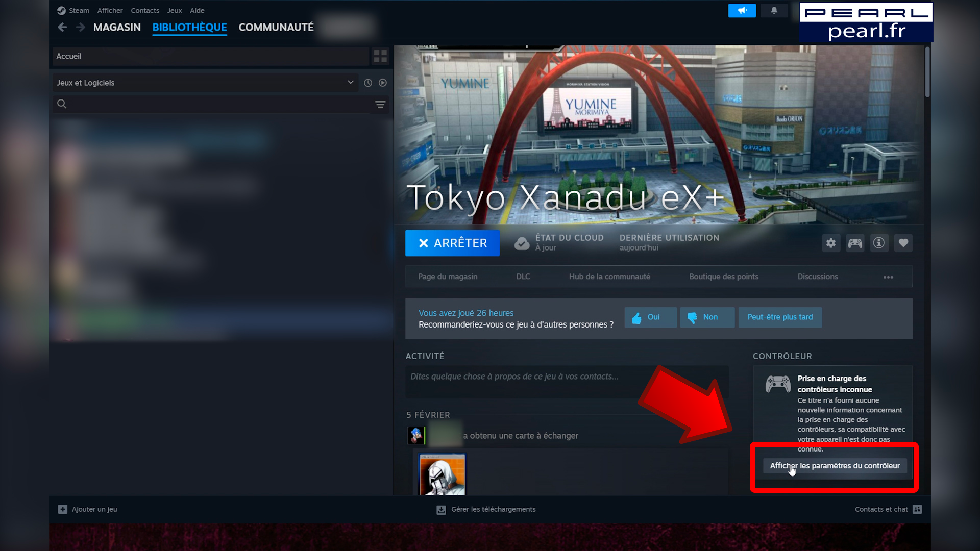Open the controller configuration icon
This screenshot has width=980, height=551.
[x=855, y=243]
